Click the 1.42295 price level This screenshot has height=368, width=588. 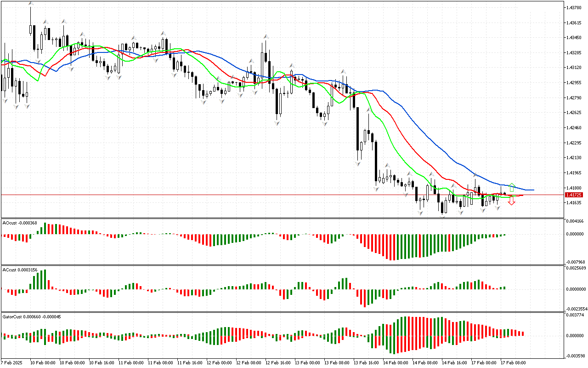click(575, 143)
